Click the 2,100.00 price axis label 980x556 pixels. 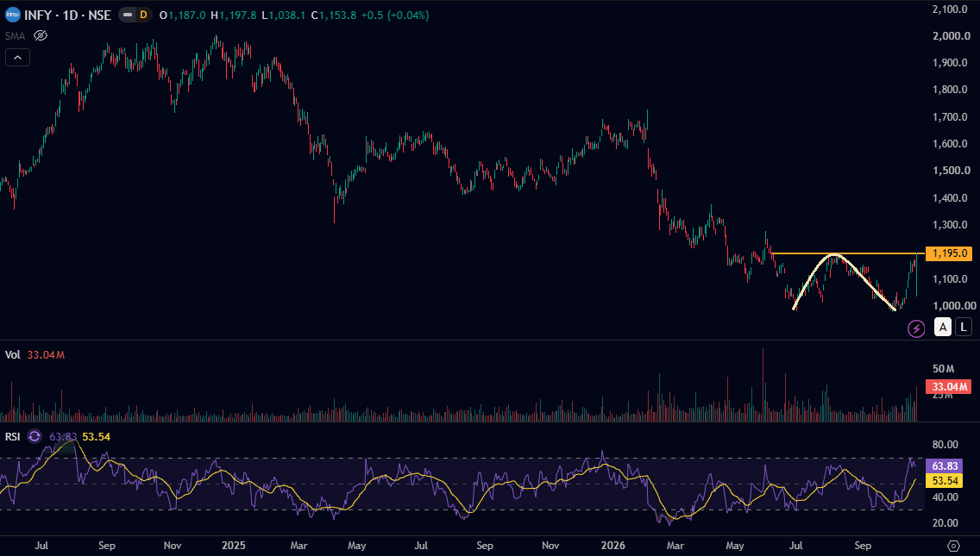pos(950,9)
